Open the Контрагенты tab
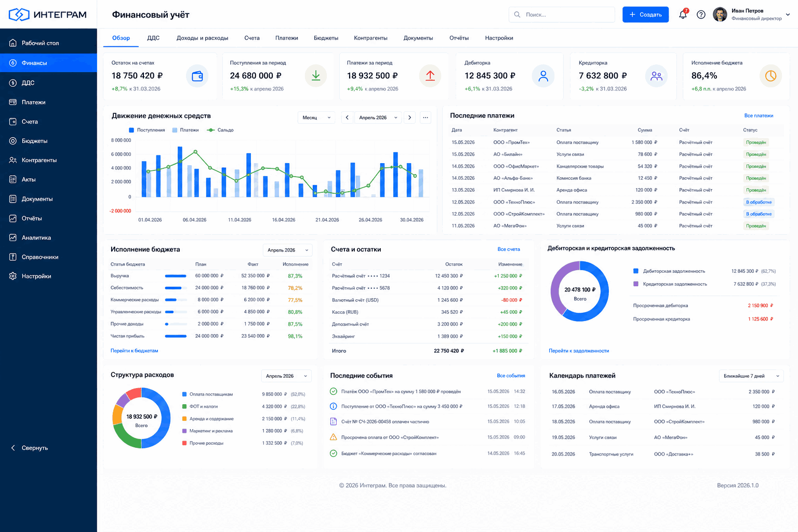The width and height of the screenshot is (798, 532). click(x=370, y=38)
